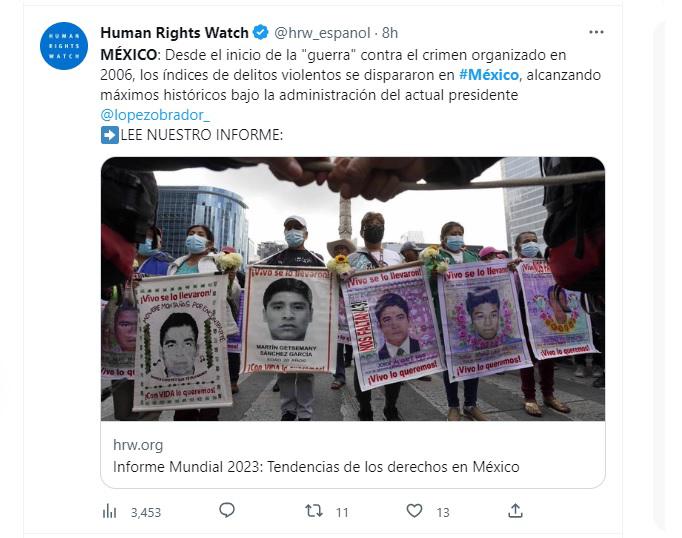Reply using the speech bubble icon
682x538 pixels.
(x=227, y=510)
